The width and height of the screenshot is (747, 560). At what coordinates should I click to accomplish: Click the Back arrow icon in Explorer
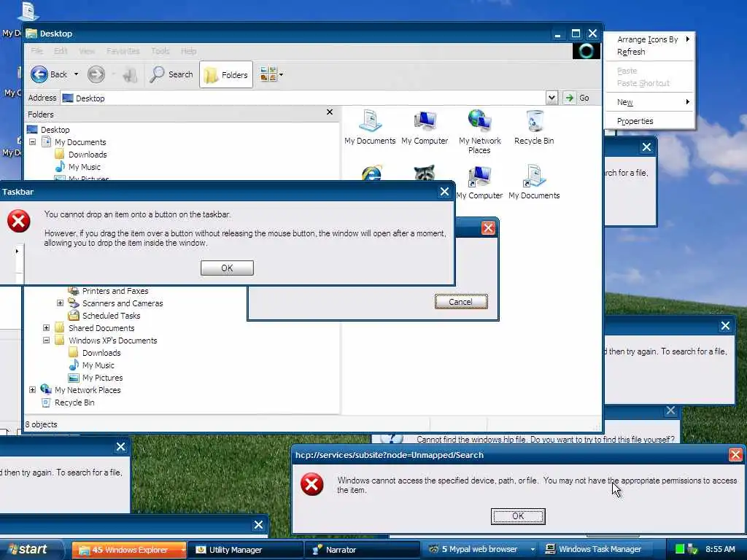tap(39, 74)
